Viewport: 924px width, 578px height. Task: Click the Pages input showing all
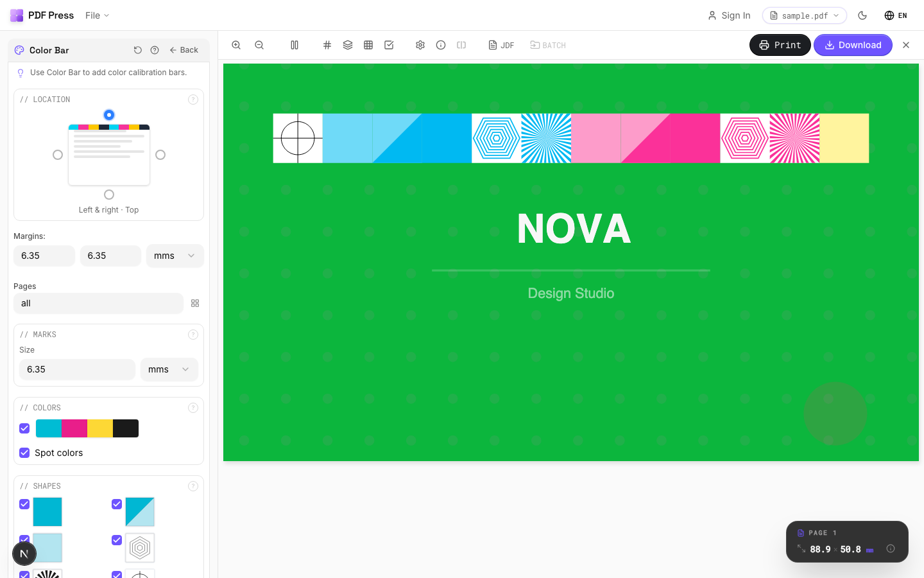pos(98,303)
